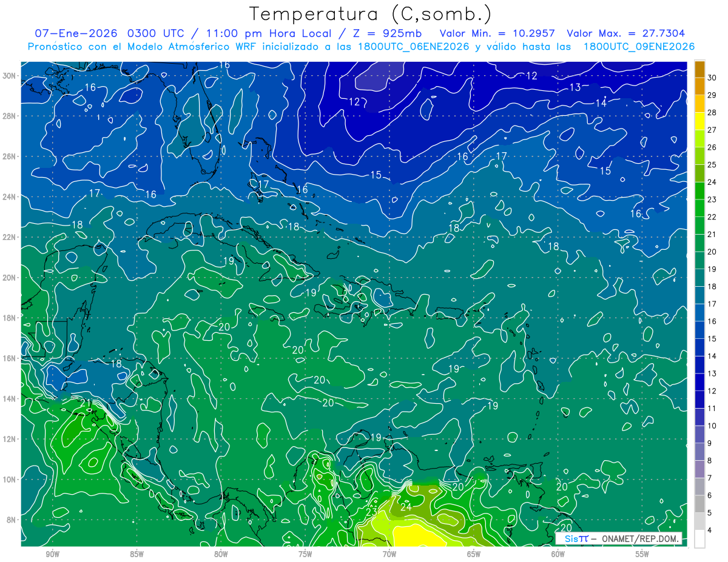This screenshot has height=562, width=728.
Task: Click the 12N latitude axis label
Action: (x=9, y=439)
